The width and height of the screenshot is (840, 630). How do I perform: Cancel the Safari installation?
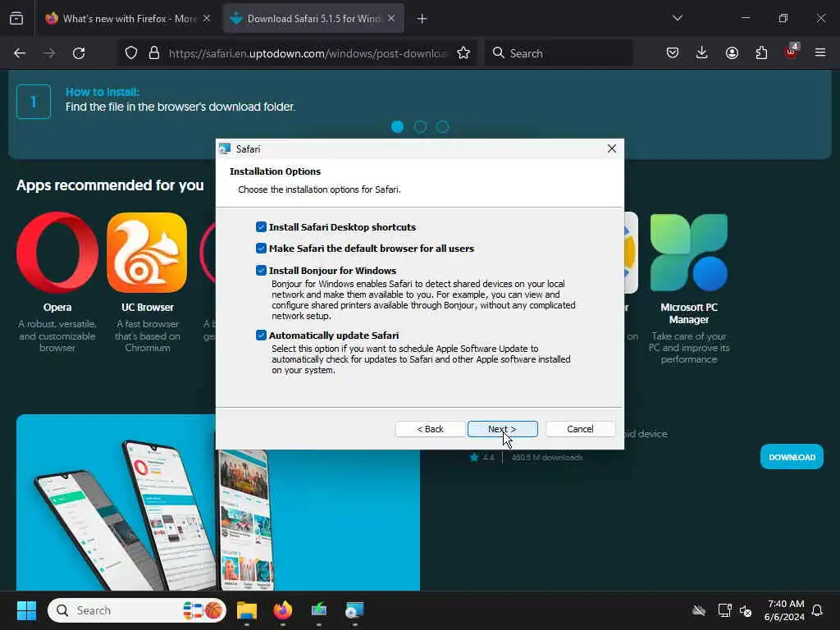[580, 429]
